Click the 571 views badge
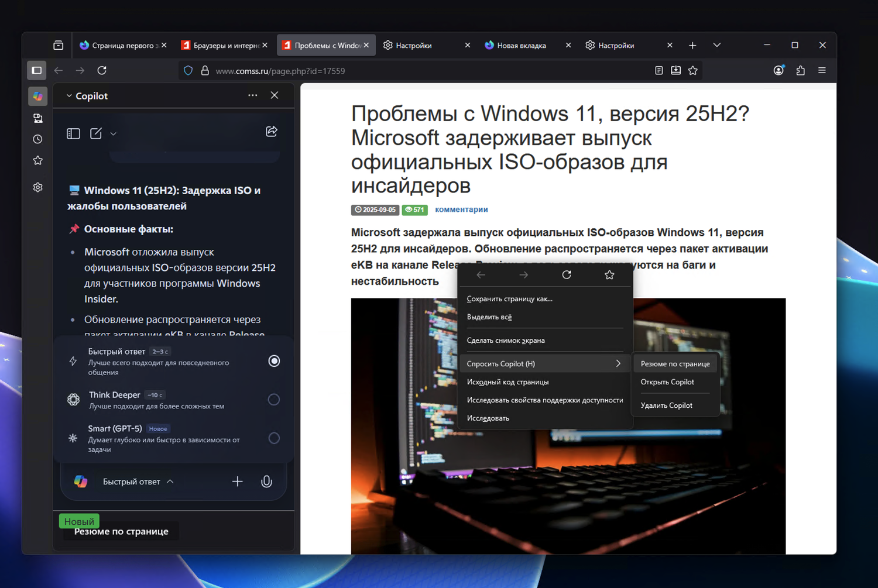Viewport: 878px width, 588px height. [x=414, y=209]
